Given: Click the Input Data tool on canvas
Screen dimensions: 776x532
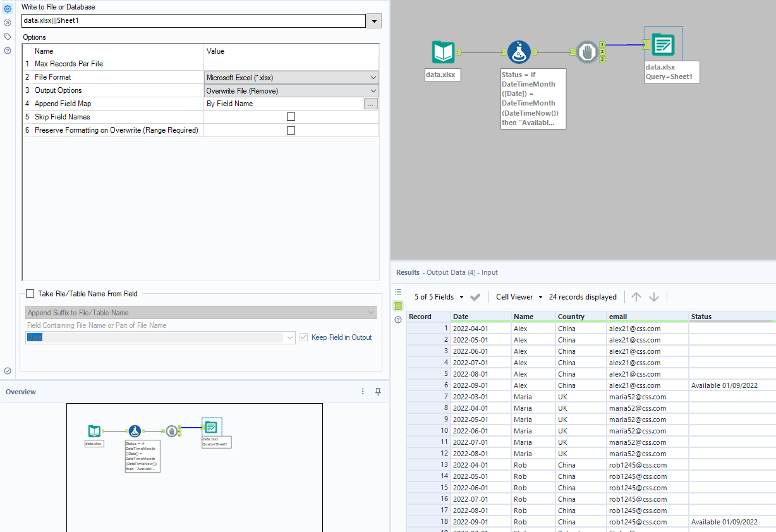Looking at the screenshot, I should (x=443, y=52).
